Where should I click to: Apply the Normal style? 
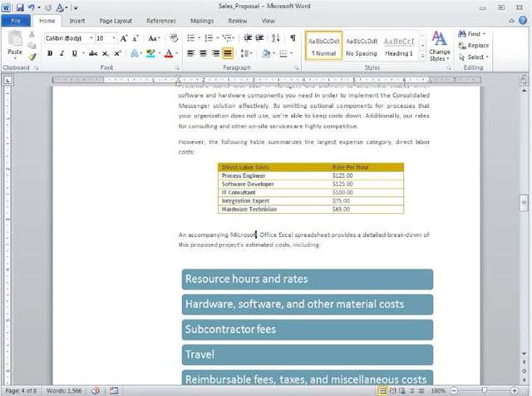pos(323,46)
